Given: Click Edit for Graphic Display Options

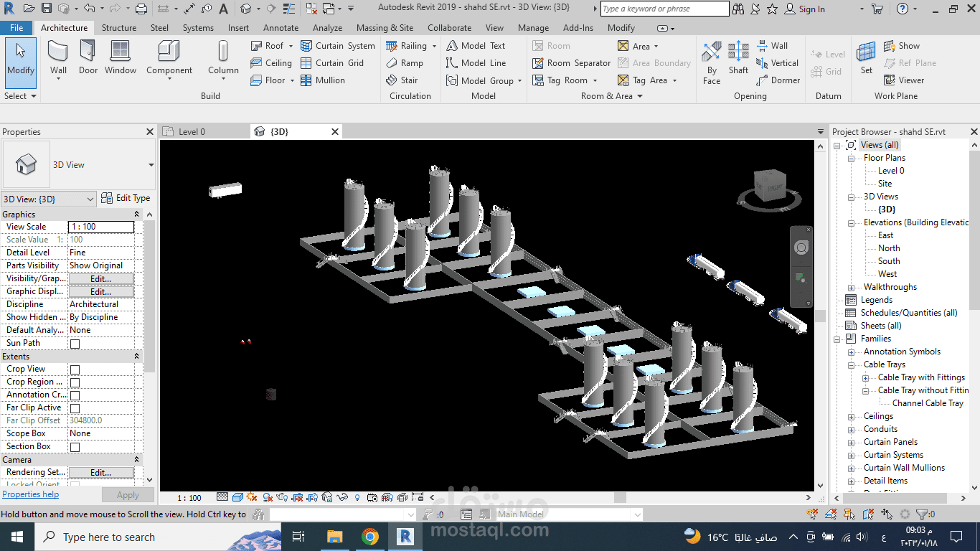Looking at the screenshot, I should click(100, 291).
